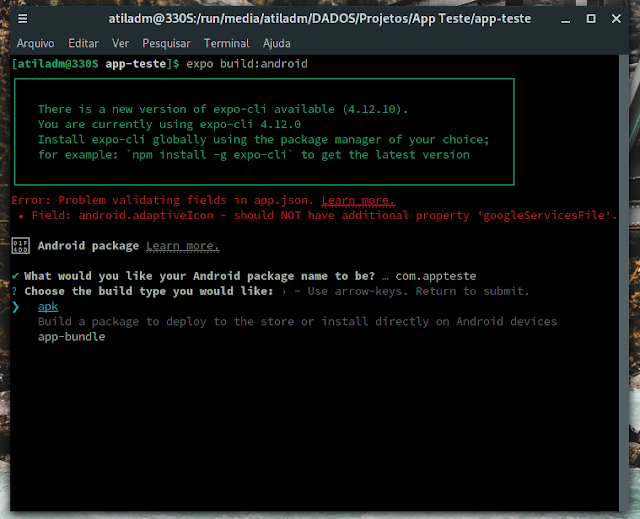Click the '[atiladm@330S app-teste]$' shell prompt
Viewport: 640px width, 519px height.
point(96,64)
